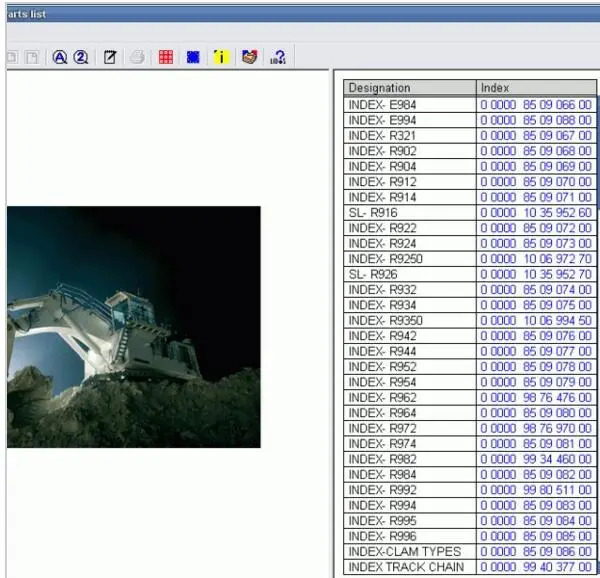
Task: Open the LIDOS help question-mark icon
Action: click(x=278, y=57)
